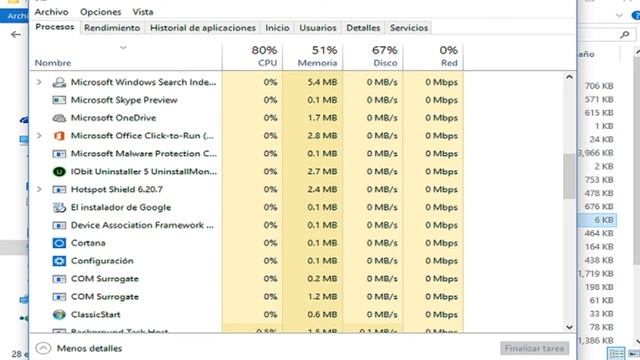Screen dimensions: 640x360
Task: Click icon of the COM Surrogate using 0.2 MB
Action: pyautogui.click(x=59, y=279)
